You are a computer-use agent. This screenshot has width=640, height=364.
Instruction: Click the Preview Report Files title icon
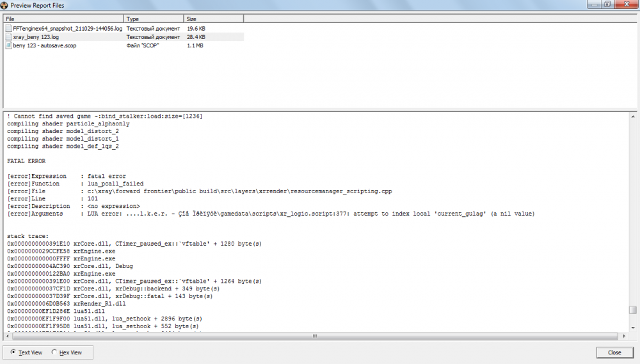[x=4, y=5]
